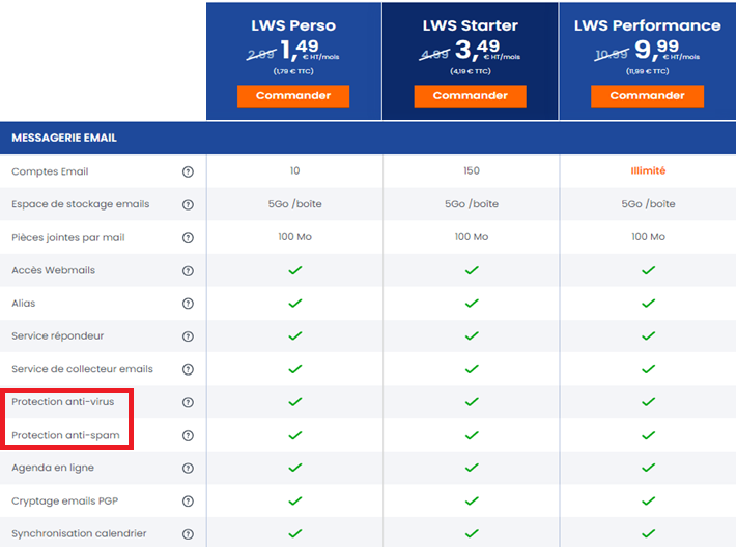Viewport: 736px width, 548px height.
Task: Click help icon for Protection anti-virus
Action: (x=188, y=402)
